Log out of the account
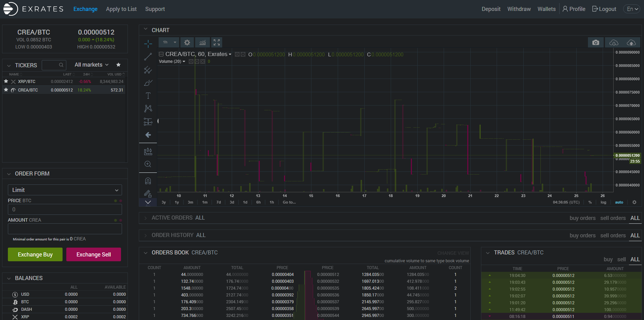 point(604,9)
